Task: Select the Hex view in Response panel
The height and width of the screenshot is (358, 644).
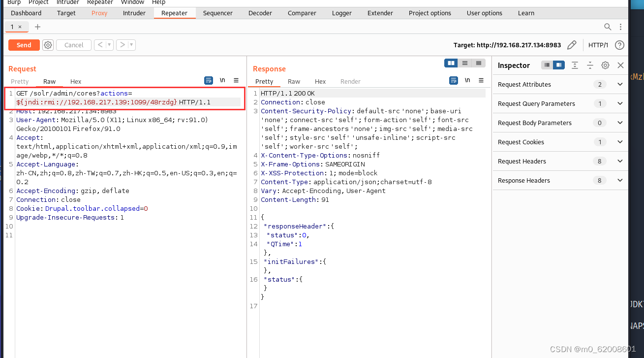Action: [x=320, y=81]
